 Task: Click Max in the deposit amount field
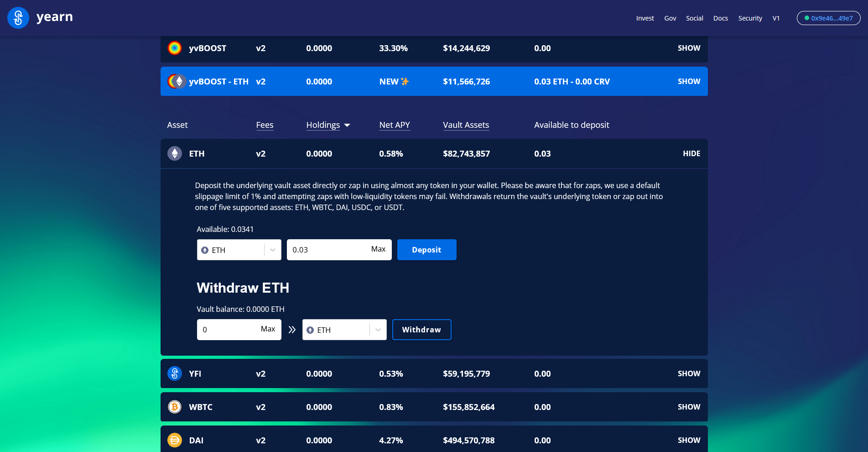click(x=378, y=249)
